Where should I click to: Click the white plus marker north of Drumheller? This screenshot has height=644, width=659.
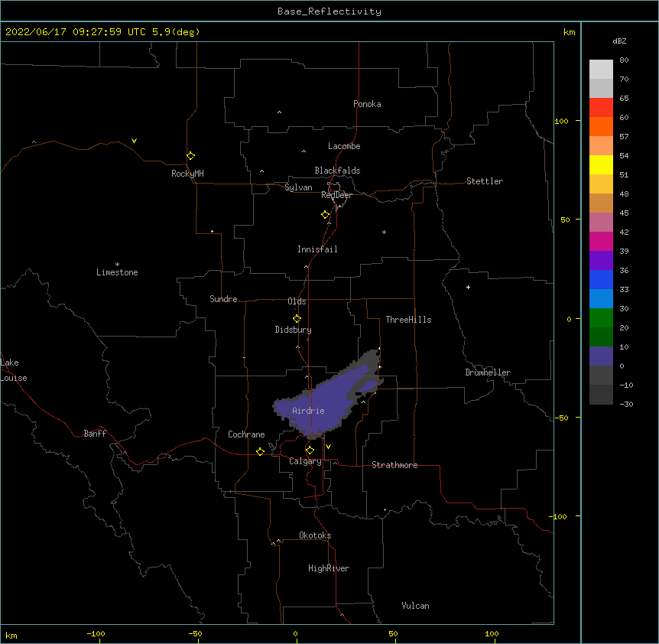coord(468,287)
